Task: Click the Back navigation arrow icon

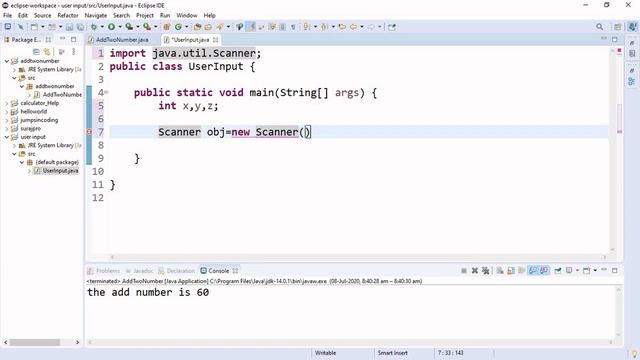Action: 353,27
